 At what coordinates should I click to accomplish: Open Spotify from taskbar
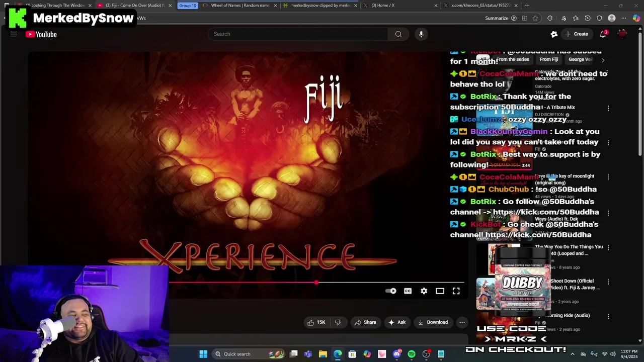click(x=412, y=354)
